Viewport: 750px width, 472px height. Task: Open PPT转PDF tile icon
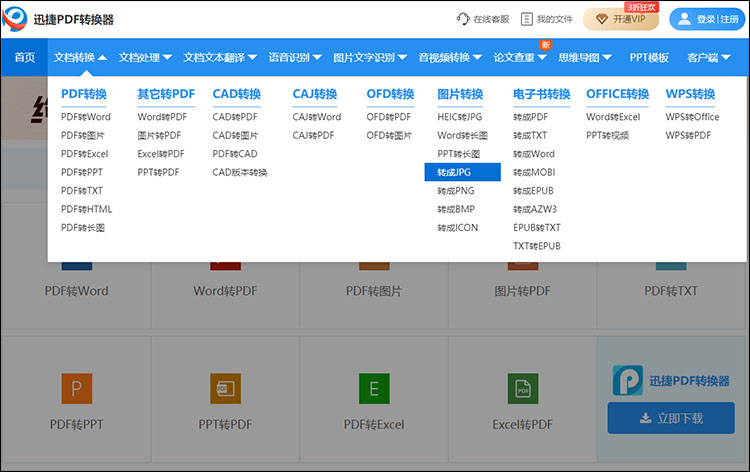coord(225,388)
